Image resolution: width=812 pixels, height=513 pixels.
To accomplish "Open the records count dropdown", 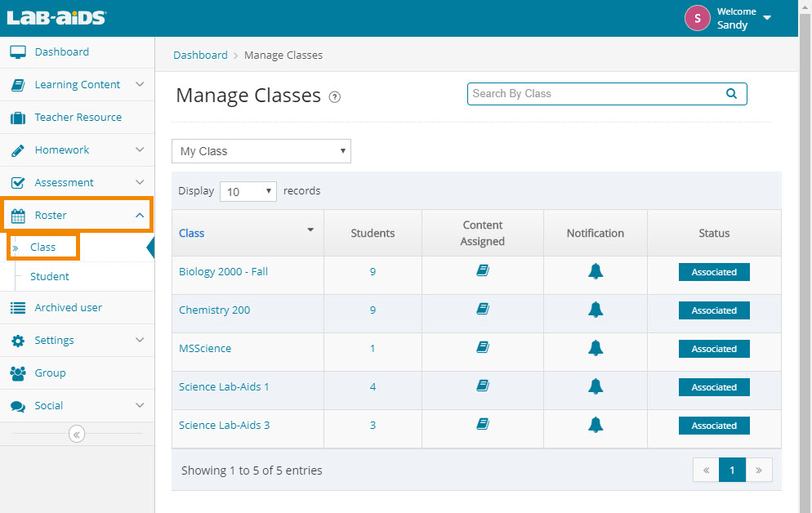I will coord(248,190).
